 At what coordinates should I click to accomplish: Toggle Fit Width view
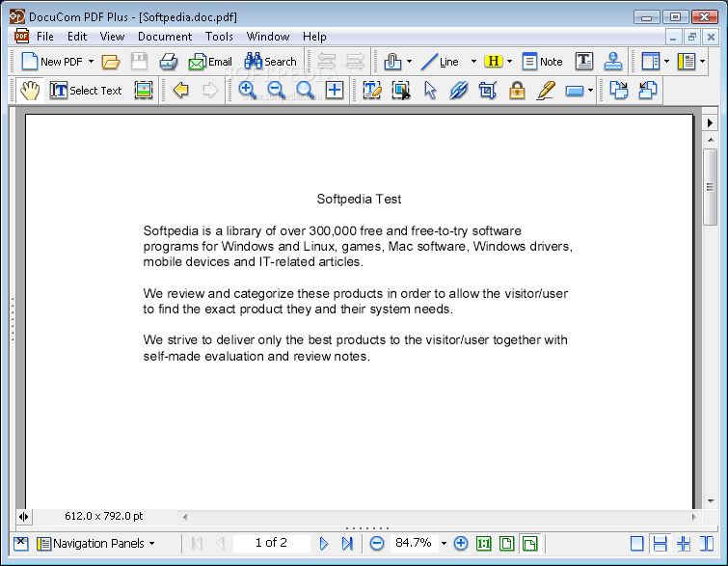coord(529,543)
